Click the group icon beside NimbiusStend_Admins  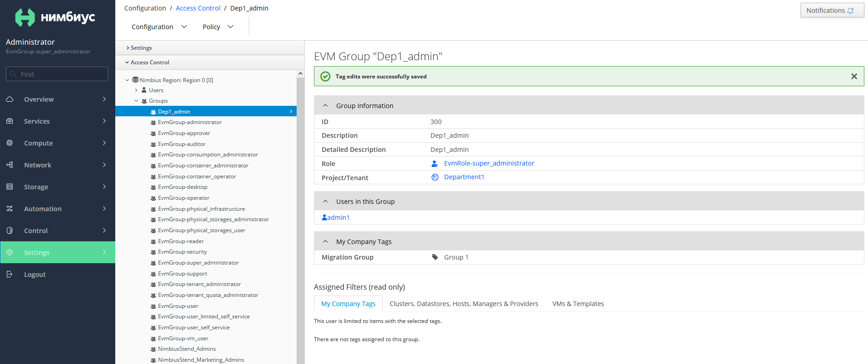(153, 349)
